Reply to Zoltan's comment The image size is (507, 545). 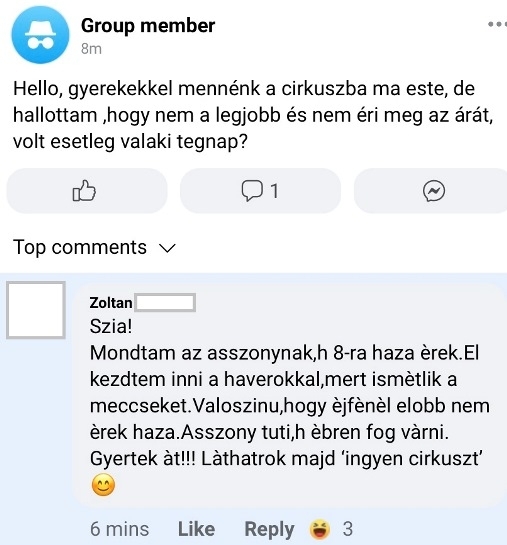tap(269, 529)
